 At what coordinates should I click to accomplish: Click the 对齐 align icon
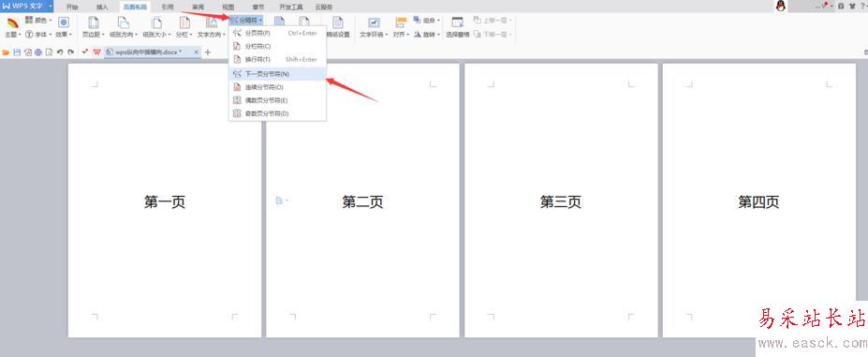tap(401, 22)
